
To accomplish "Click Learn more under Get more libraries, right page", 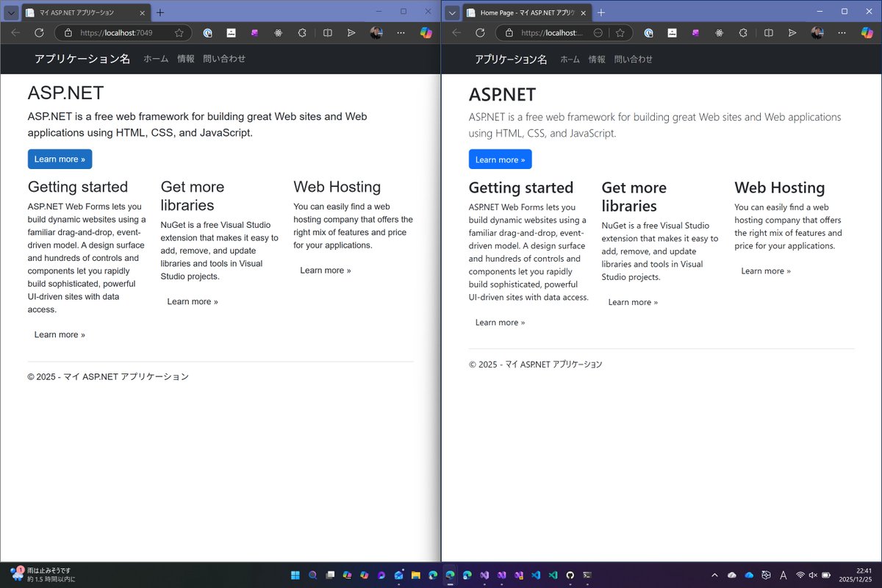I will click(633, 302).
